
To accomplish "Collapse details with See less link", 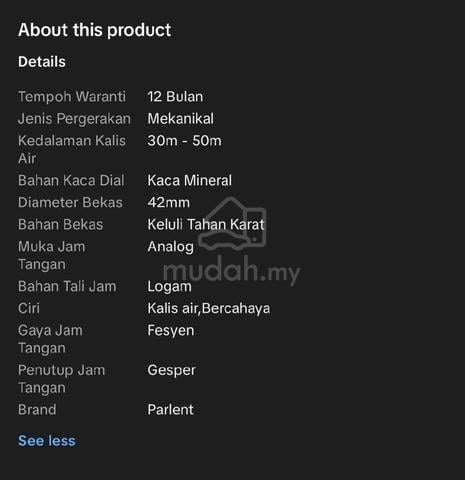I will pos(47,441).
